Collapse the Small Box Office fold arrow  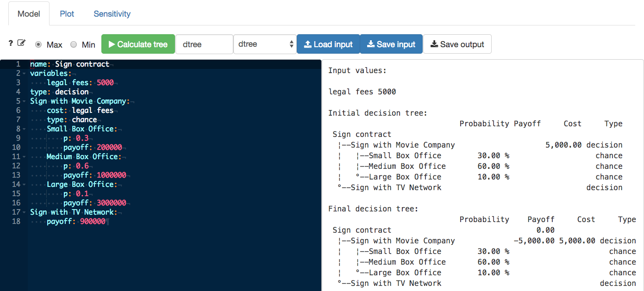(x=24, y=129)
